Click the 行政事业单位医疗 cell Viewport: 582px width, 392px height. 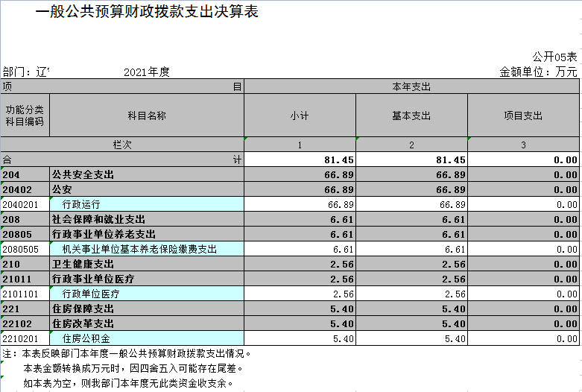[x=147, y=279]
